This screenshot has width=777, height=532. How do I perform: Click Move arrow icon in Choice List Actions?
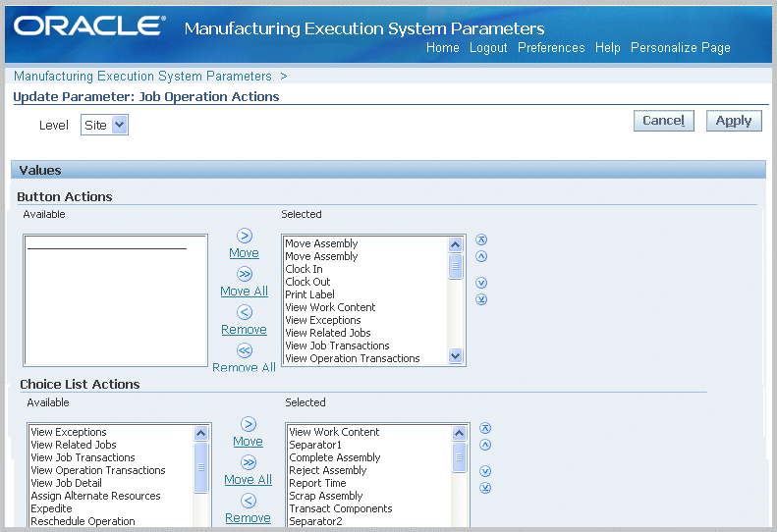coord(249,424)
